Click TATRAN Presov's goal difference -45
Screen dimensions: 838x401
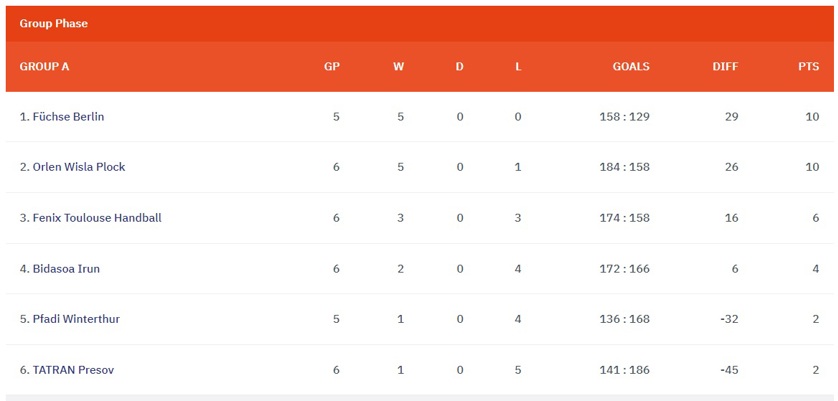729,370
